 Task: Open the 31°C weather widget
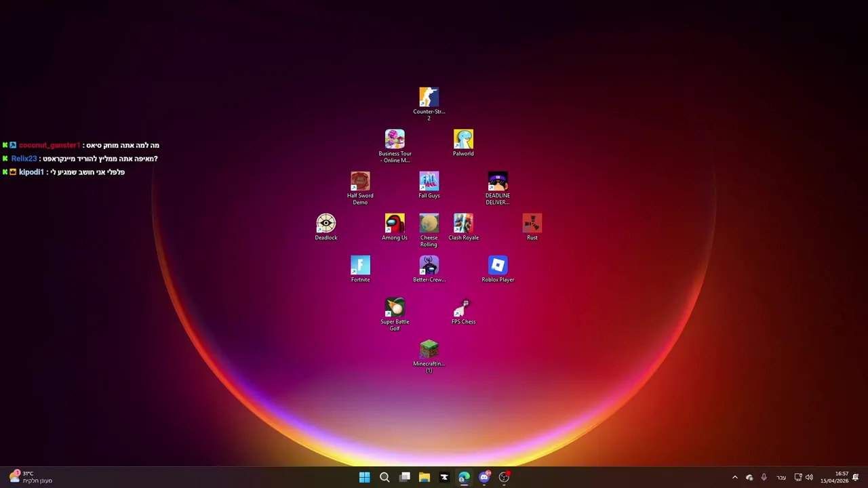pos(31,477)
